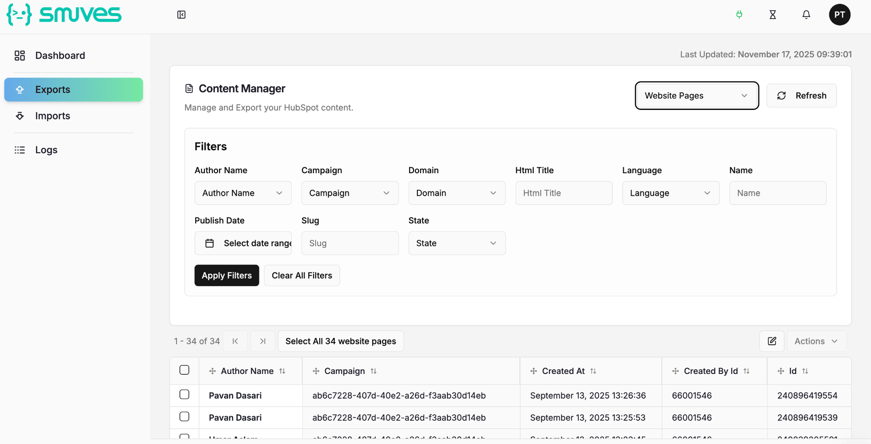Click the edit columns pencil icon

coord(772,341)
